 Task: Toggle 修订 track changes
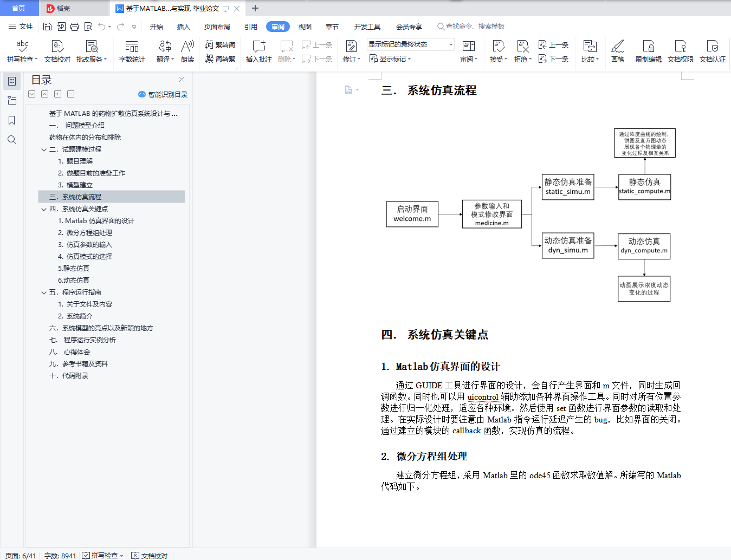coord(352,51)
